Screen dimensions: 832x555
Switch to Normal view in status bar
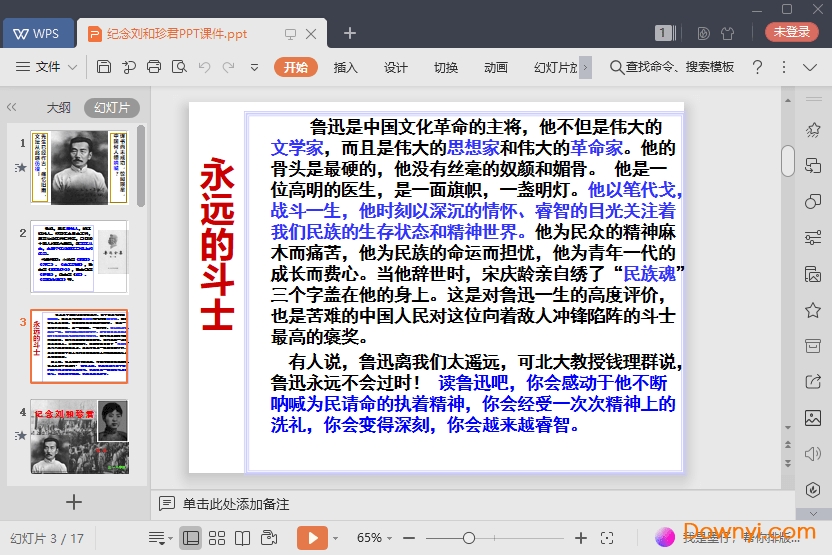tap(190, 538)
